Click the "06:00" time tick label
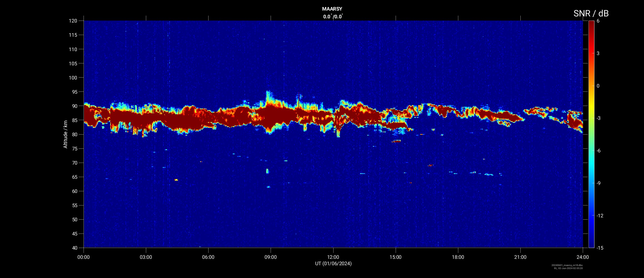The width and height of the screenshot is (644, 278). click(x=208, y=257)
